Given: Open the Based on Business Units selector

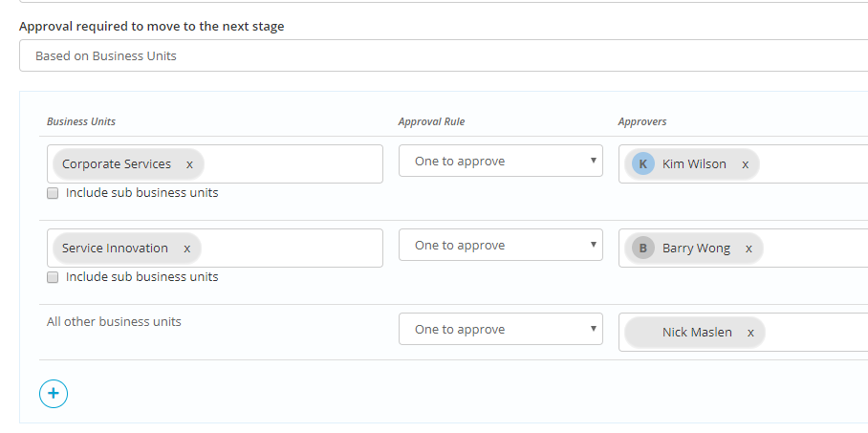Looking at the screenshot, I should pyautogui.click(x=444, y=55).
